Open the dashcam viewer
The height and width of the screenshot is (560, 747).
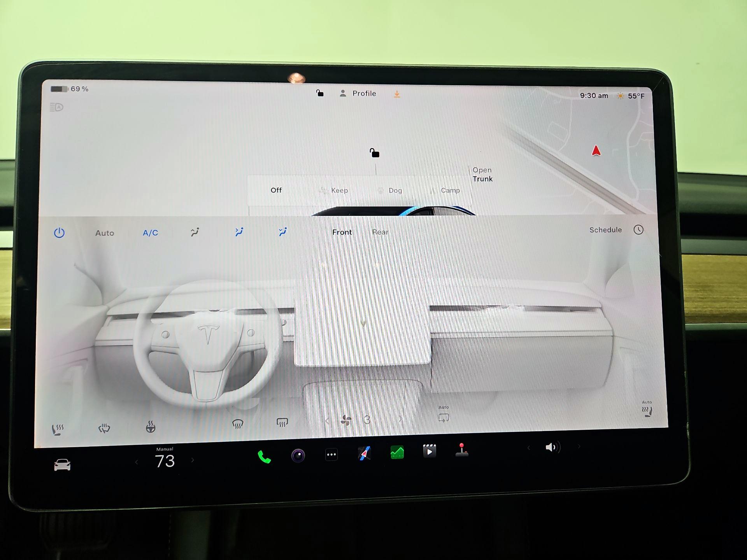click(x=298, y=454)
